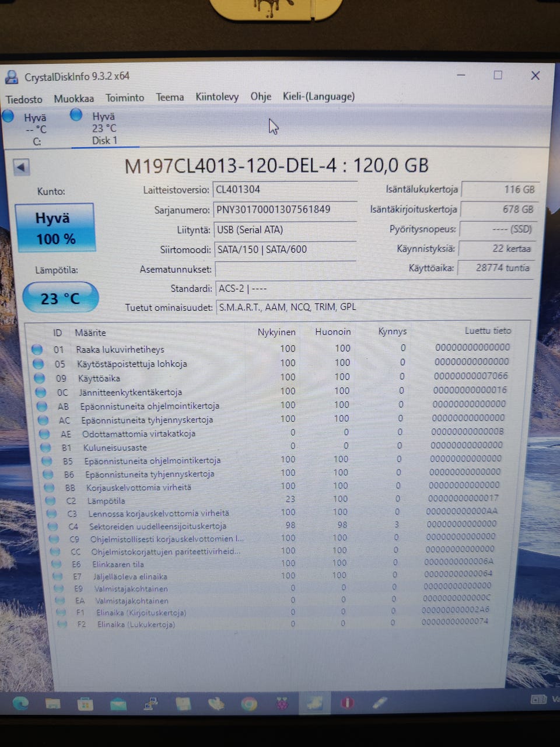This screenshot has width=560, height=747.
Task: Click the Määrite column header
Action: click(90, 333)
